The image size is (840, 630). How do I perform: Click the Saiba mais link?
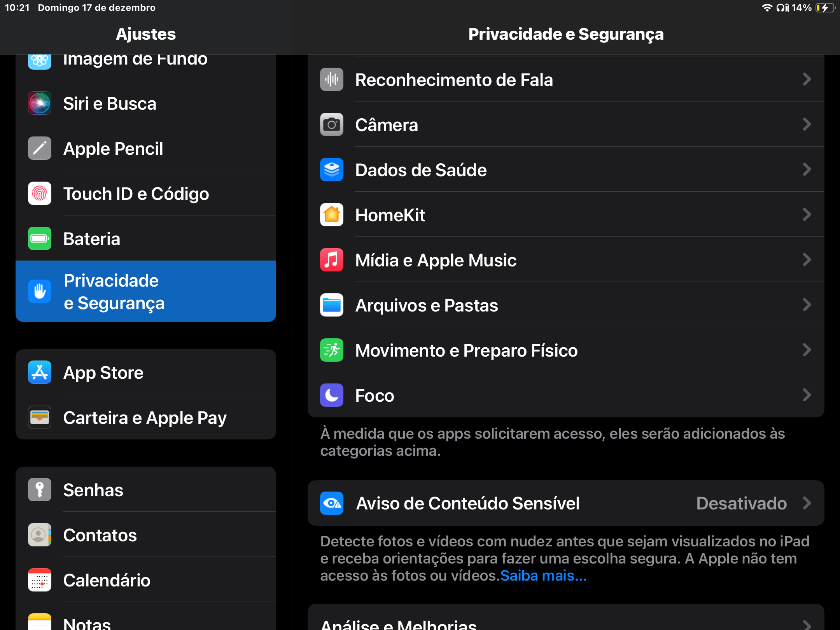click(543, 576)
